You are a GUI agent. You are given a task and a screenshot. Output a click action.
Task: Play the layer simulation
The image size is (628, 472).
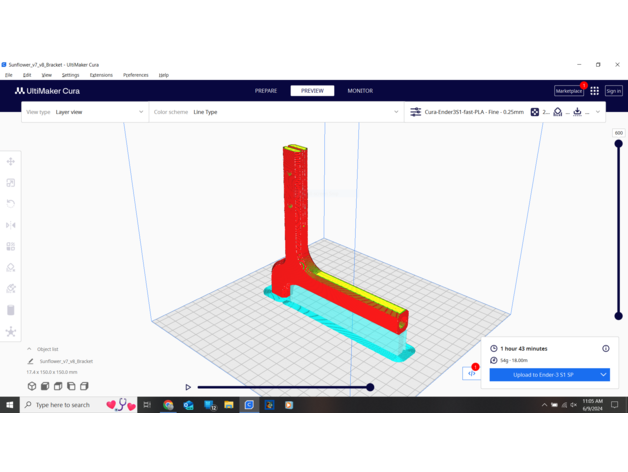188,387
